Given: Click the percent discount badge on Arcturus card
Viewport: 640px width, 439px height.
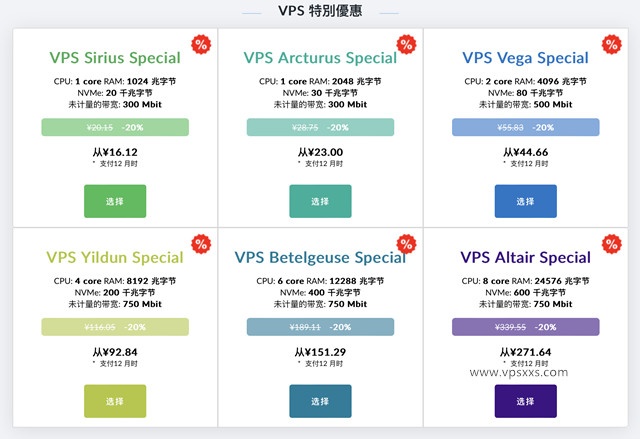Looking at the screenshot, I should coord(407,44).
